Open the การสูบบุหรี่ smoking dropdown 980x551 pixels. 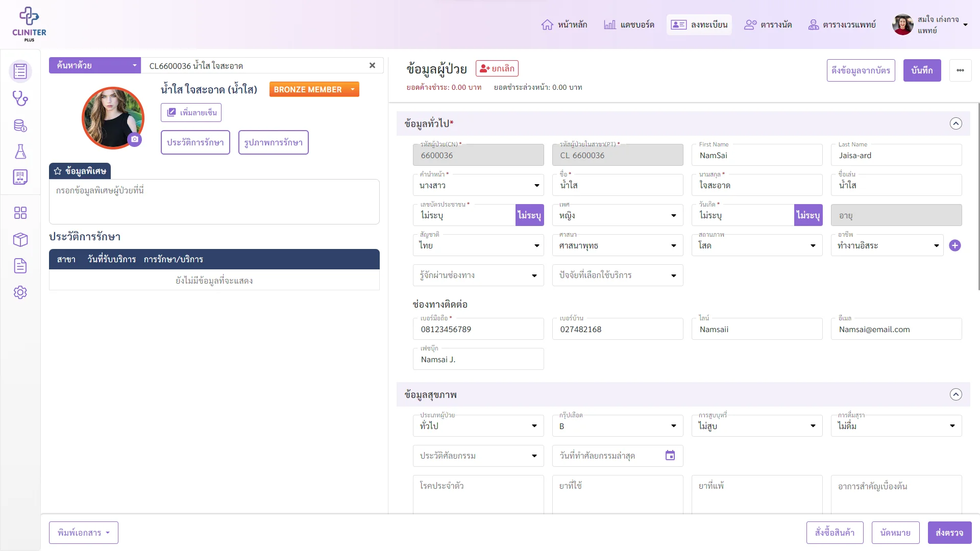[757, 425]
